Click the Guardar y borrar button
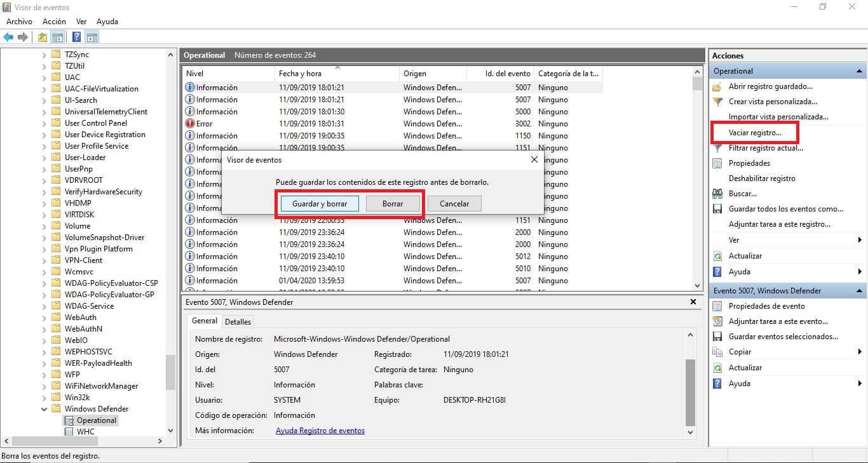Screen dimensions: 868x463 point(320,204)
